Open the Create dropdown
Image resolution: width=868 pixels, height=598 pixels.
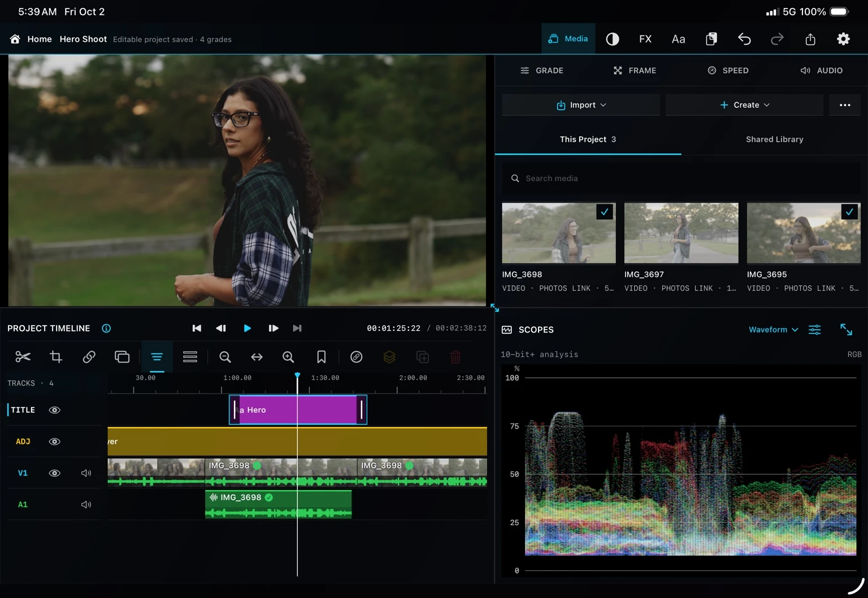coord(744,105)
